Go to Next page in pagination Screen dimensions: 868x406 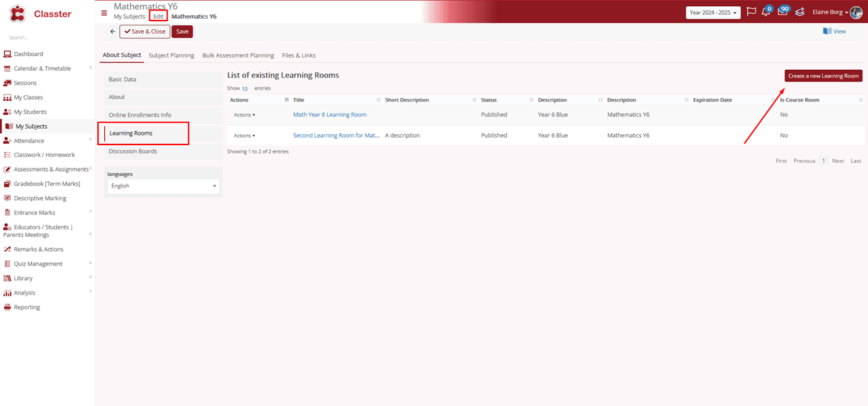click(x=838, y=161)
